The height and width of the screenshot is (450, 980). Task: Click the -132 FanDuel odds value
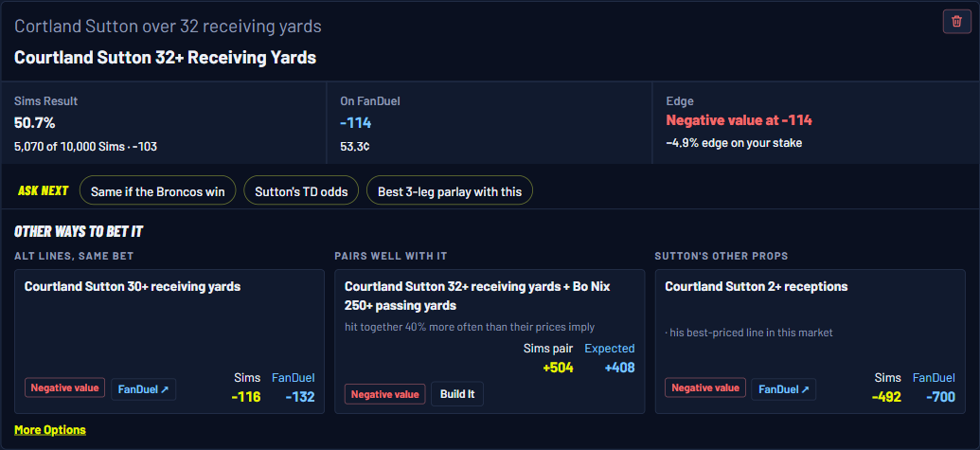[300, 397]
